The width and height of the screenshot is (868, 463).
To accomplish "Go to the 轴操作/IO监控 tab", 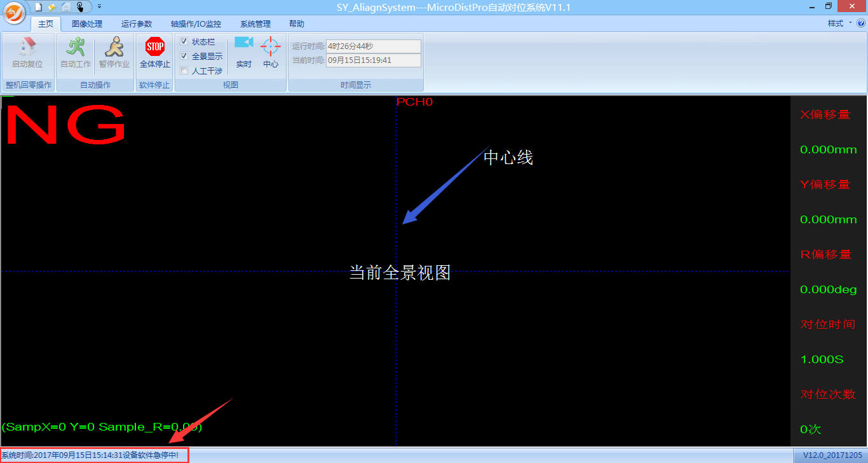I will click(x=196, y=24).
